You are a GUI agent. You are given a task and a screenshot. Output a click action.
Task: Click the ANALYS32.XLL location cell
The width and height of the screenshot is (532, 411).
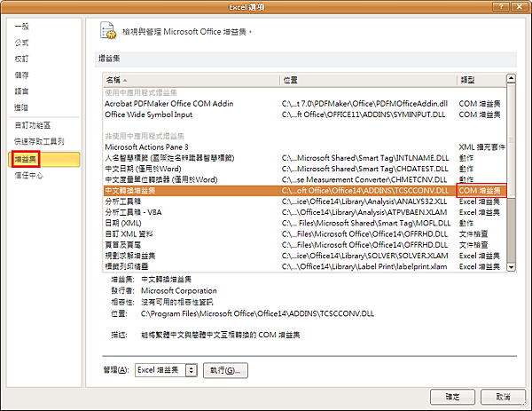point(364,202)
